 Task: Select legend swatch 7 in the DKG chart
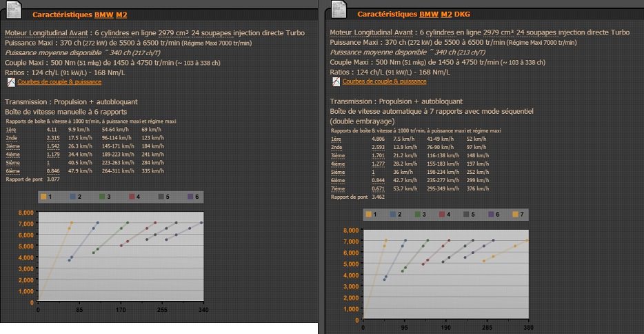tap(516, 215)
